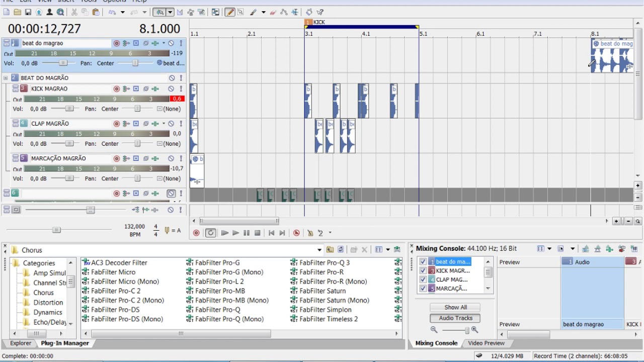Select the Draw pencil tool
The height and width of the screenshot is (362, 644).
tap(230, 12)
